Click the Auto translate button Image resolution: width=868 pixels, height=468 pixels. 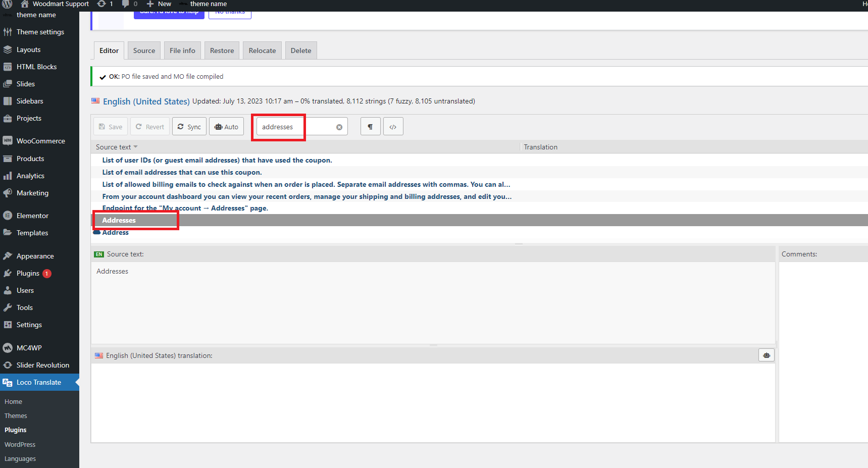pyautogui.click(x=226, y=127)
